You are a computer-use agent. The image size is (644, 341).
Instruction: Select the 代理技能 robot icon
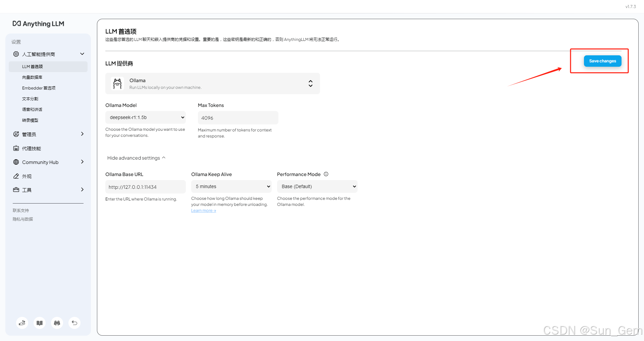pos(16,148)
